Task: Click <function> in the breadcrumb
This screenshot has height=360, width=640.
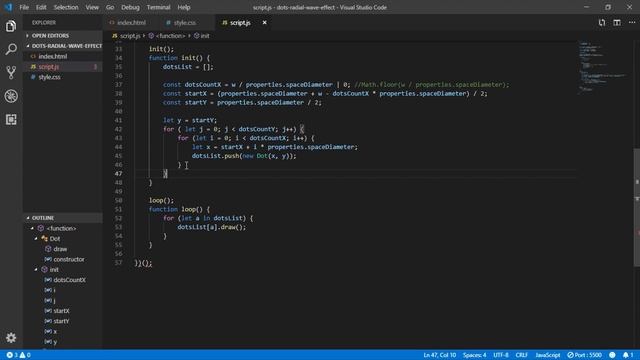Action: click(167, 36)
